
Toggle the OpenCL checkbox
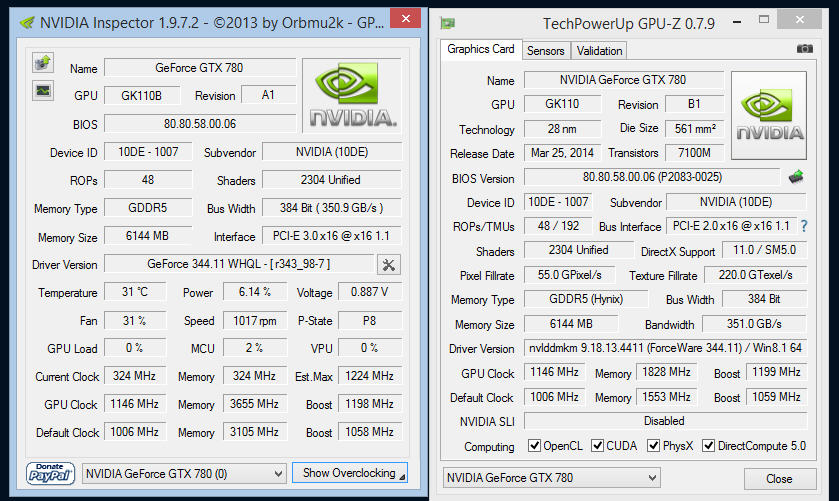[534, 445]
